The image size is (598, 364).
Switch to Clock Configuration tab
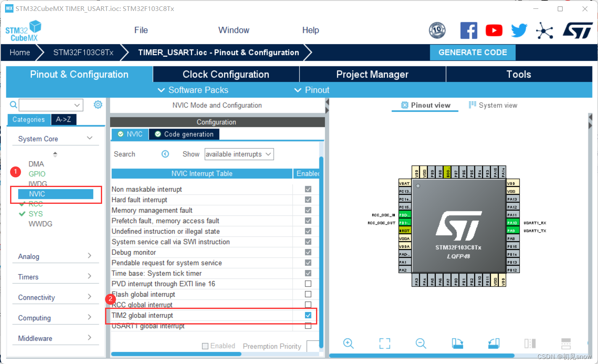click(x=226, y=74)
